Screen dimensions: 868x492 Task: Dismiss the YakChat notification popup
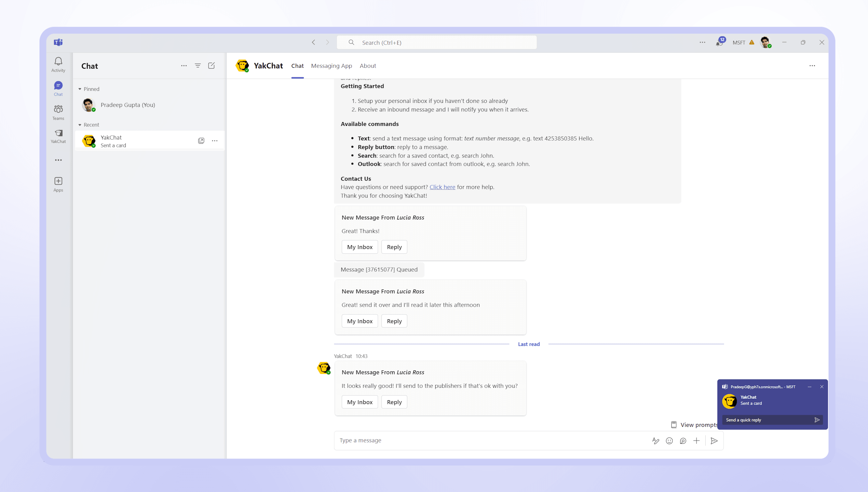(x=822, y=387)
